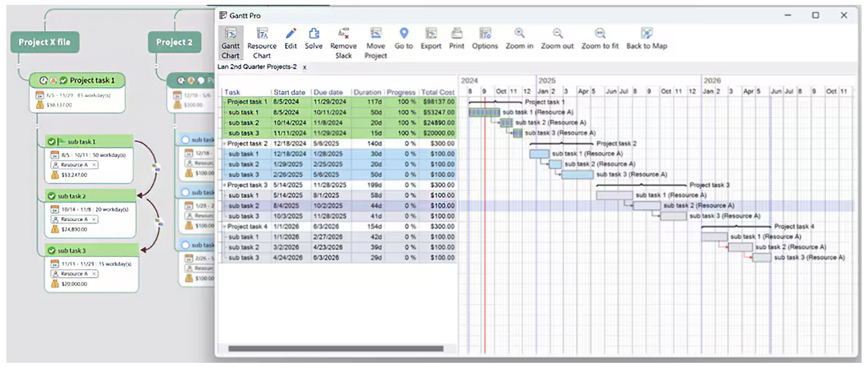Open the Move Project tool

(x=376, y=40)
